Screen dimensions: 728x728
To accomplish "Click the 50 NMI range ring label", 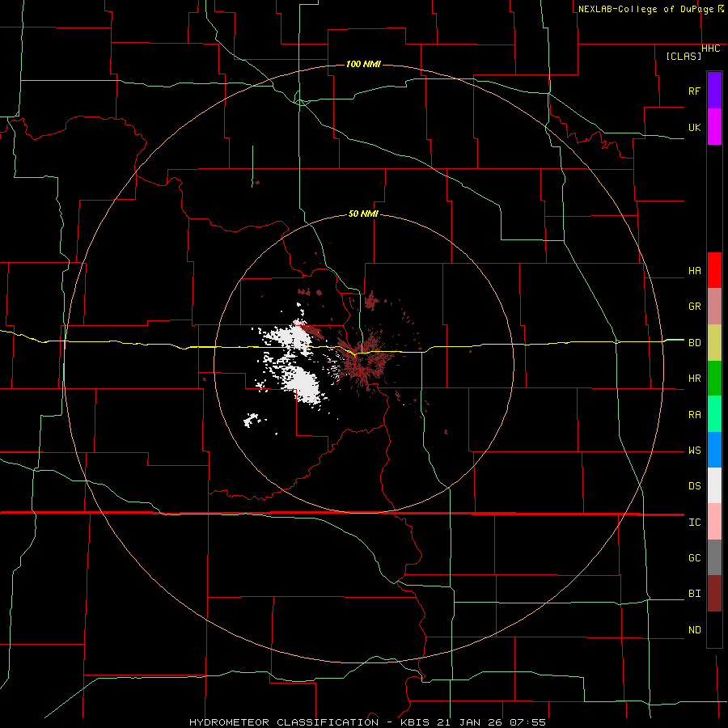I will click(363, 214).
